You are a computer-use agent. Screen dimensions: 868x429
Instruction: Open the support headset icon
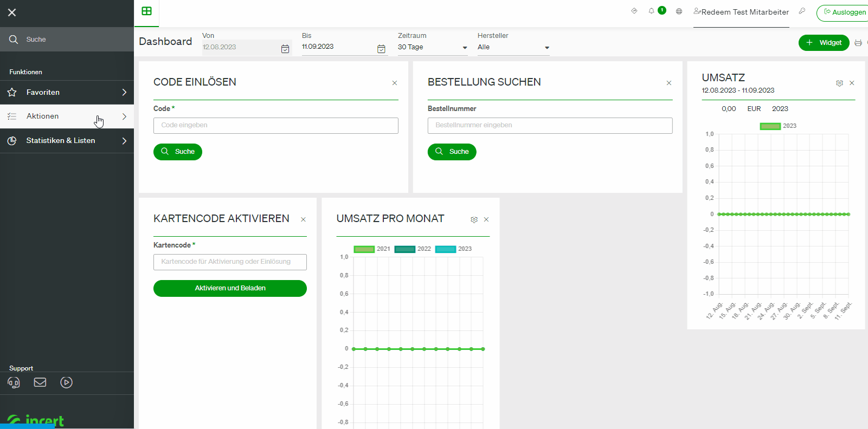(14, 382)
